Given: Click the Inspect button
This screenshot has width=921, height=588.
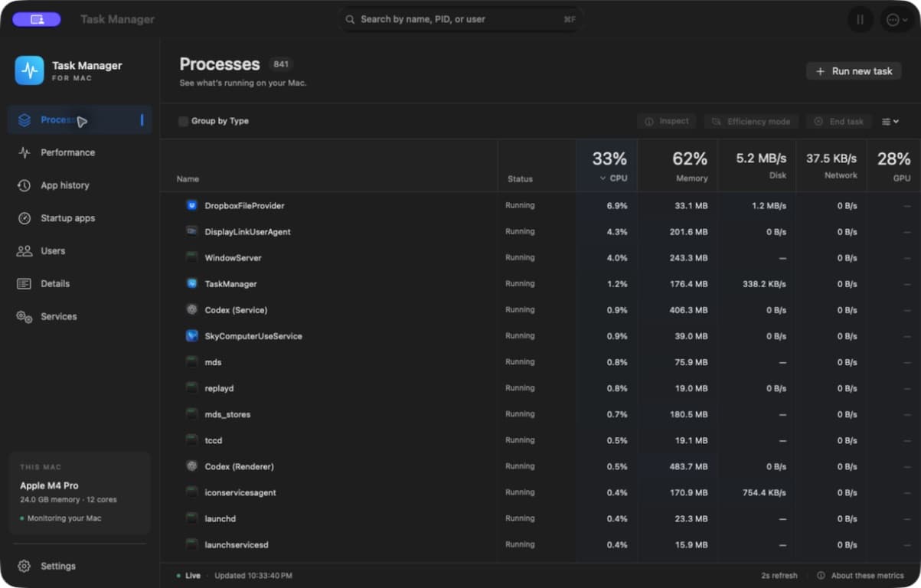Looking at the screenshot, I should 666,122.
